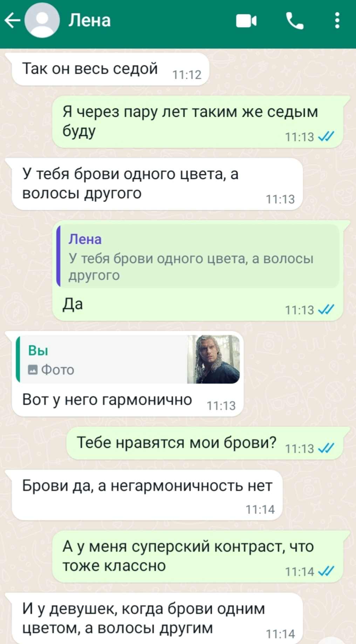The image size is (356, 644).
Task: Select message 'Так он весь седой'
Action: [x=111, y=69]
